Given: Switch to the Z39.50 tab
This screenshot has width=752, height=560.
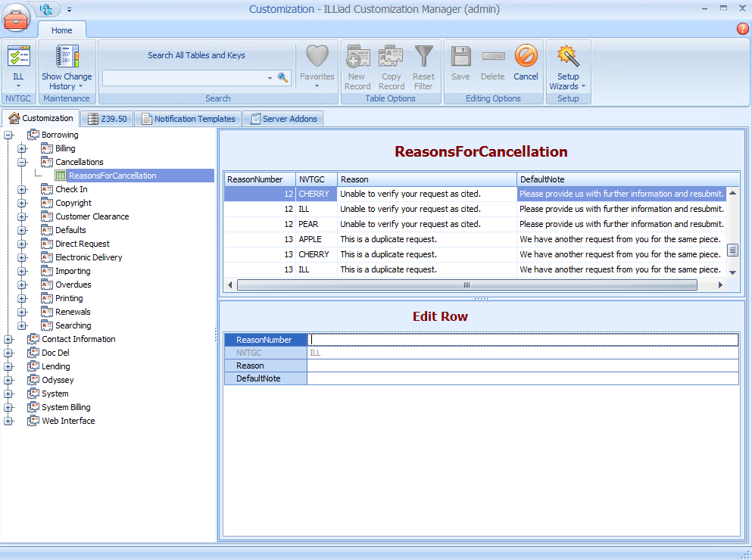Looking at the screenshot, I should pyautogui.click(x=106, y=118).
